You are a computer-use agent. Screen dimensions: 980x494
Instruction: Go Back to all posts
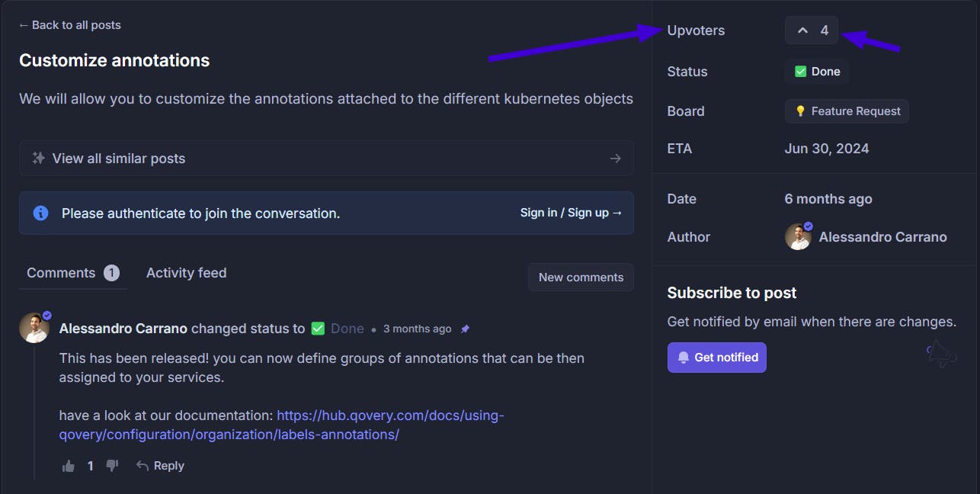(70, 25)
